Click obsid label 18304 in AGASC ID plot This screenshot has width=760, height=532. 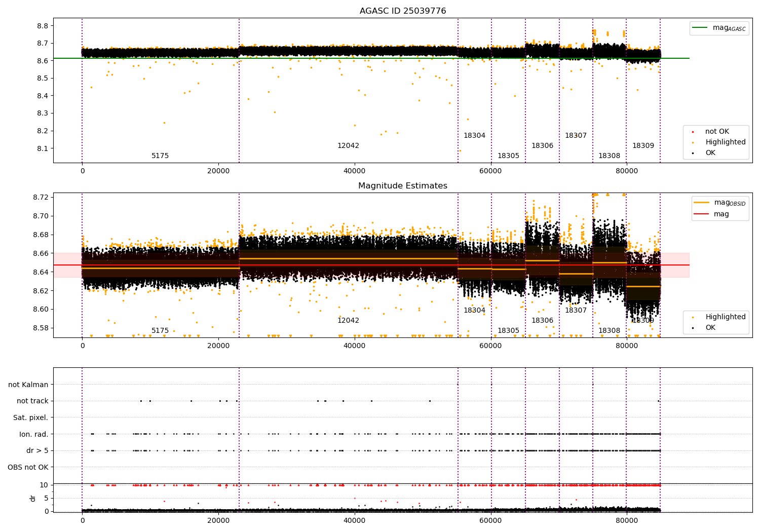click(474, 136)
